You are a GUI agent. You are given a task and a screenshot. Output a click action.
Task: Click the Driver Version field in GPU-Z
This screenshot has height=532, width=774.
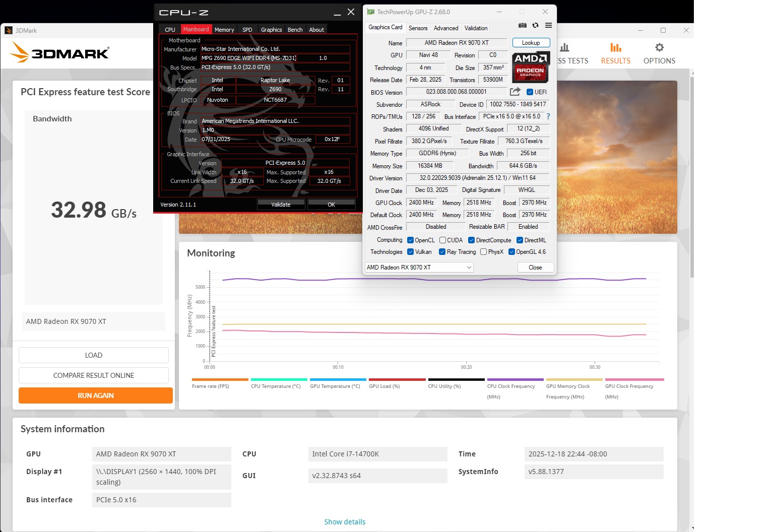point(478,178)
